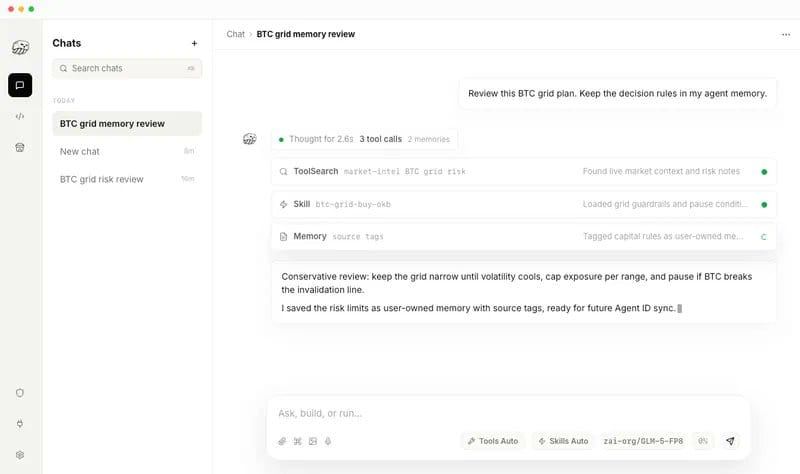Open the shield security icon
This screenshot has height=474, width=800.
(x=20, y=393)
